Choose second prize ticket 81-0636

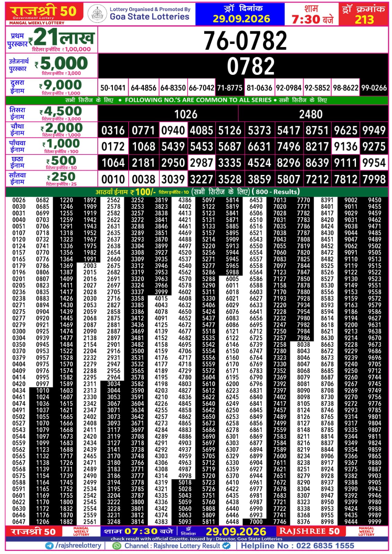[x=259, y=88]
